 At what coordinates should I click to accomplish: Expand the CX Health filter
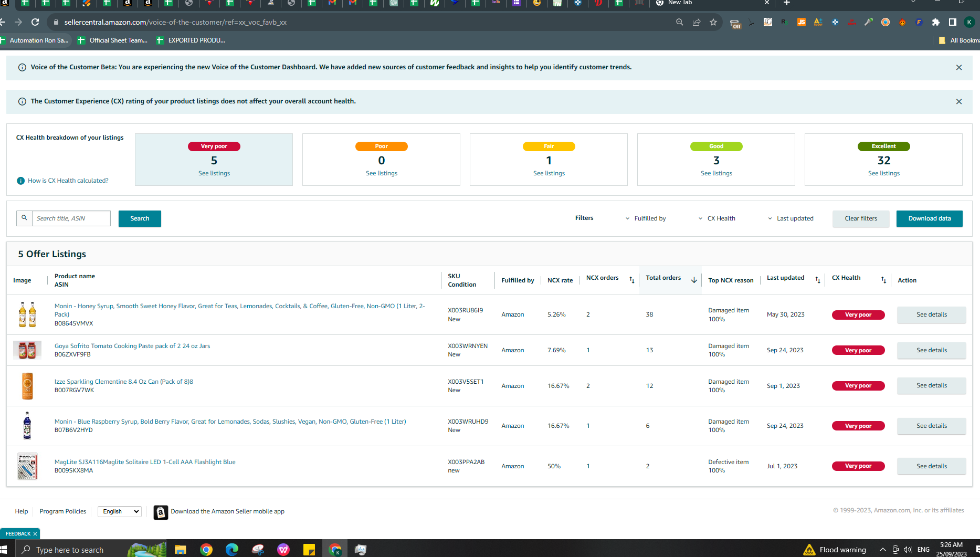tap(717, 218)
